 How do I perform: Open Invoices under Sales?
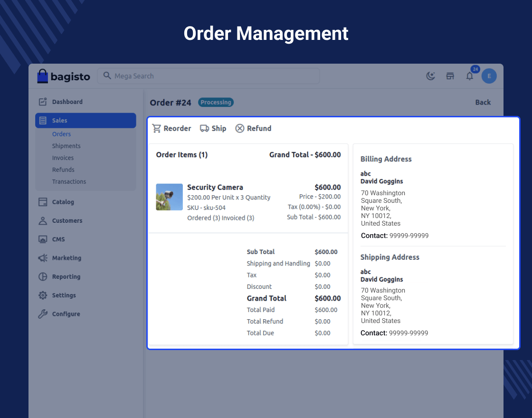(x=63, y=158)
